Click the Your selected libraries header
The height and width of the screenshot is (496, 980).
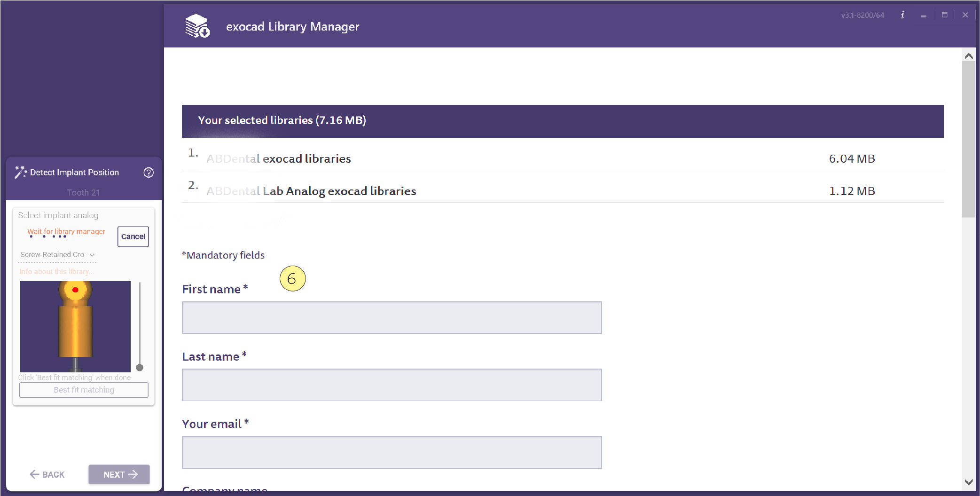click(x=563, y=121)
